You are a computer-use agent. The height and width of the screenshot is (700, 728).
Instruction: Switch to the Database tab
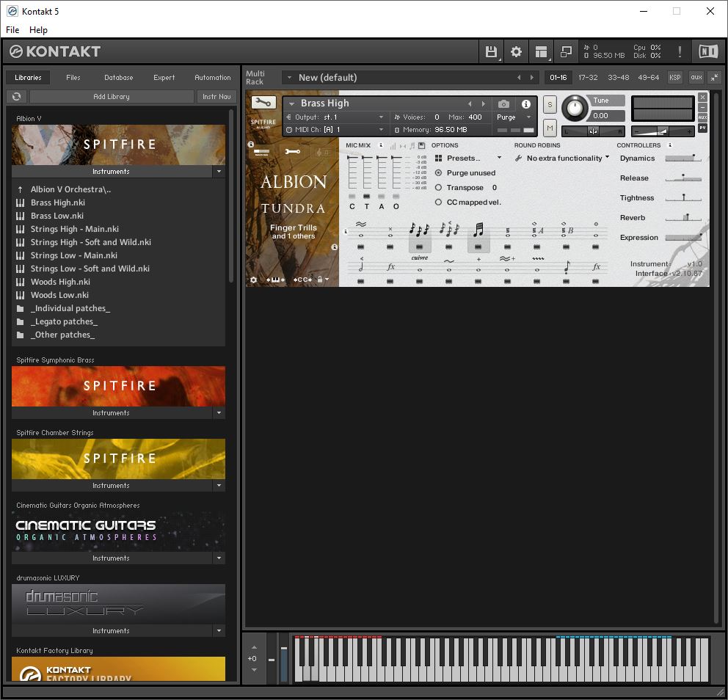118,78
